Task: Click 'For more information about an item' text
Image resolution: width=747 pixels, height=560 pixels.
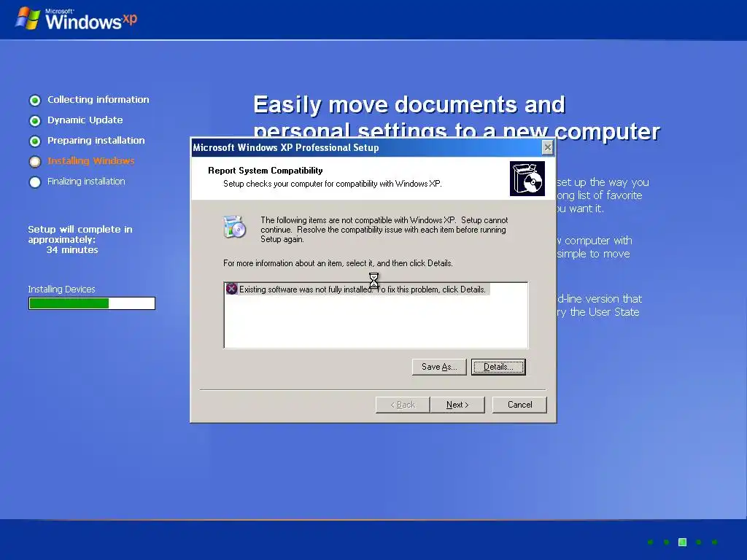Action: pyautogui.click(x=338, y=262)
